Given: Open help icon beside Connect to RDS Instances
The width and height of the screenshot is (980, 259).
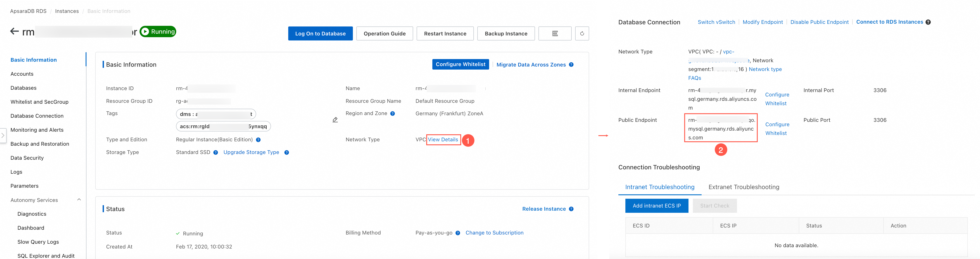Looking at the screenshot, I should coord(928,22).
